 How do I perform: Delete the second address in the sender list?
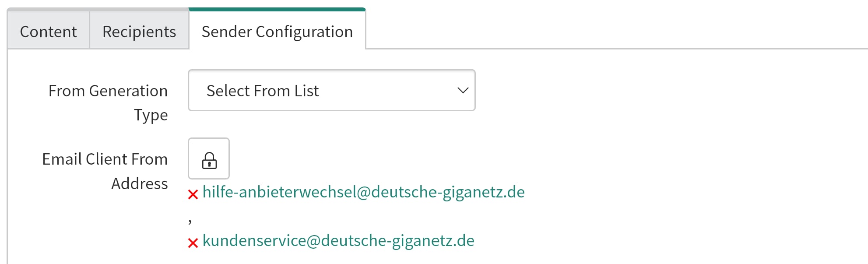[x=193, y=243]
